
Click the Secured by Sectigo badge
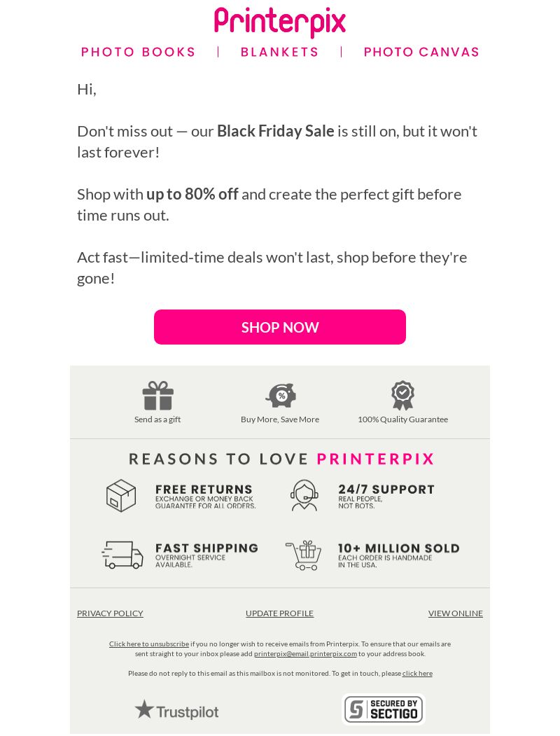[x=384, y=709]
